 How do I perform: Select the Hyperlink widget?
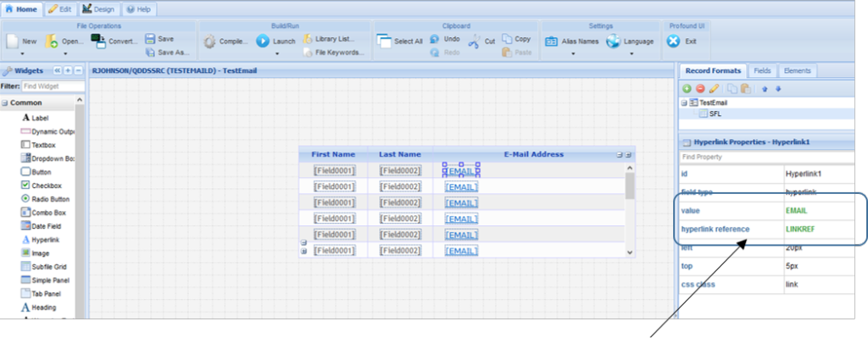click(41, 240)
